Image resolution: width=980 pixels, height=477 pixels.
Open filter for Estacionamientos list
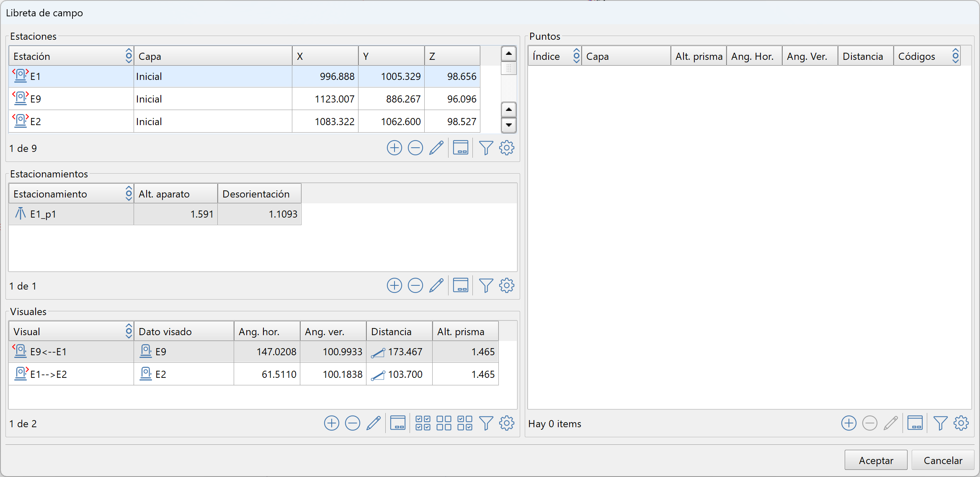coord(486,285)
